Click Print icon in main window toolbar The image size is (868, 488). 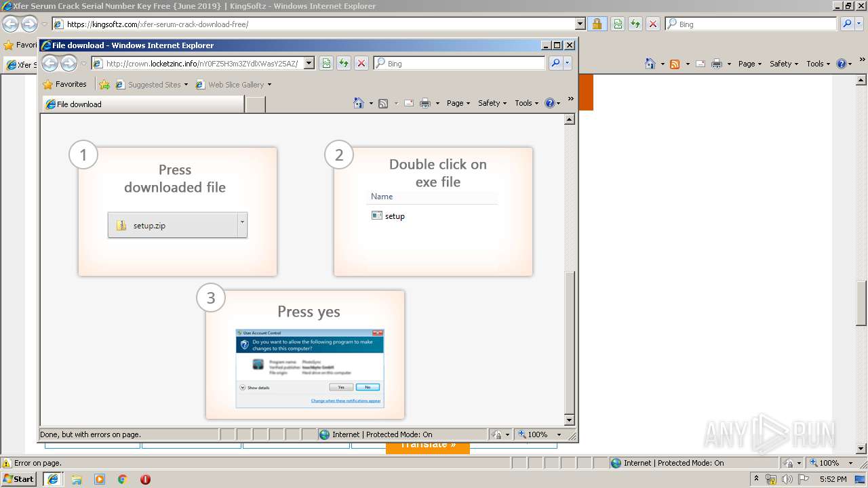(717, 64)
